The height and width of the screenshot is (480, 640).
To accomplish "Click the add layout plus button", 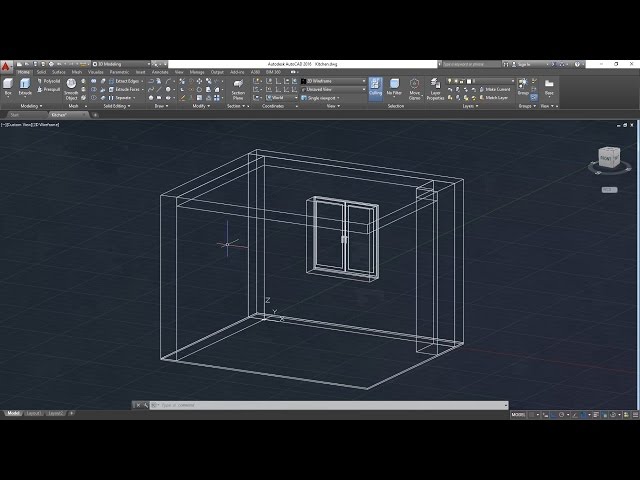I will [71, 413].
